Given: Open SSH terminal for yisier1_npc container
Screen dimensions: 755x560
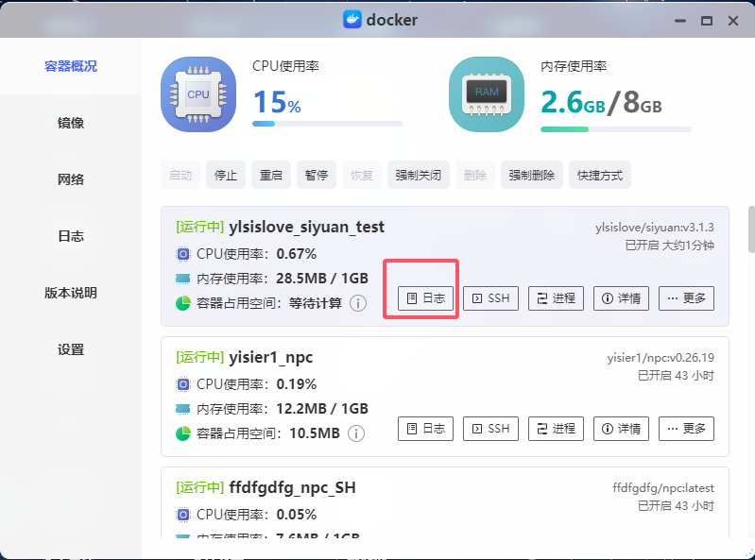Looking at the screenshot, I should [x=490, y=429].
